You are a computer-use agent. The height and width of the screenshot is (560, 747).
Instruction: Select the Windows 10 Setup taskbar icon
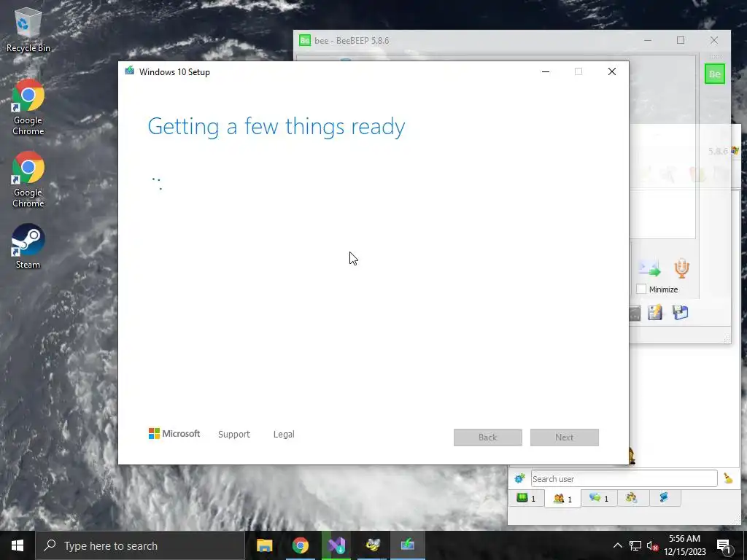point(408,545)
